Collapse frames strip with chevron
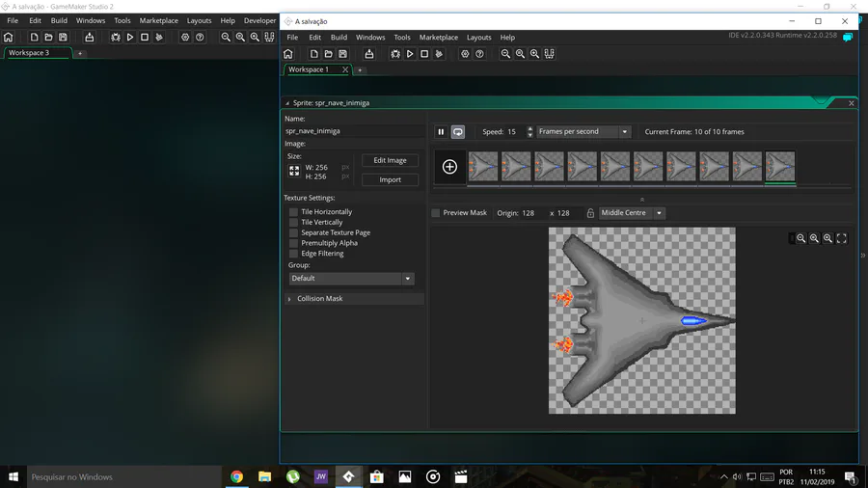 (642, 200)
